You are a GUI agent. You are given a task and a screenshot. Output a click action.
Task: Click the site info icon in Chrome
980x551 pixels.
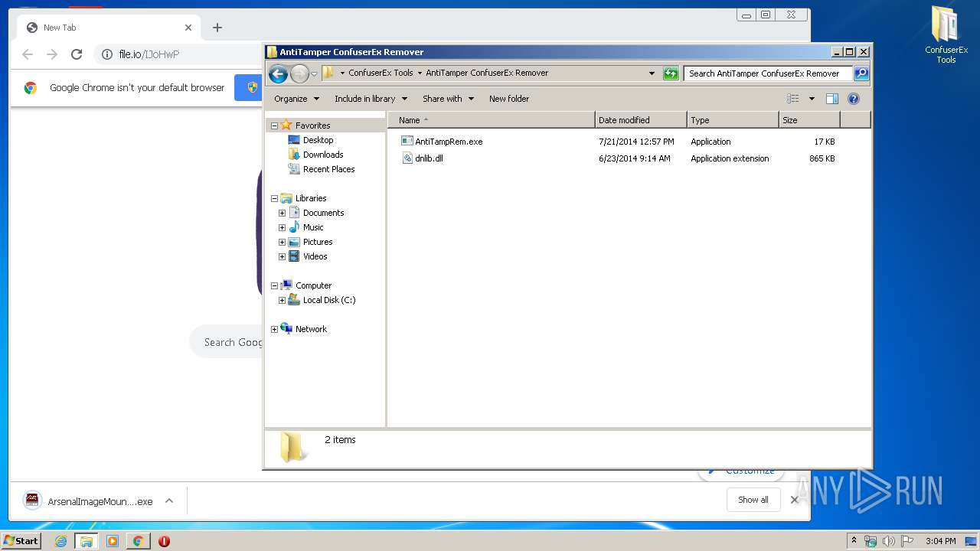(106, 54)
